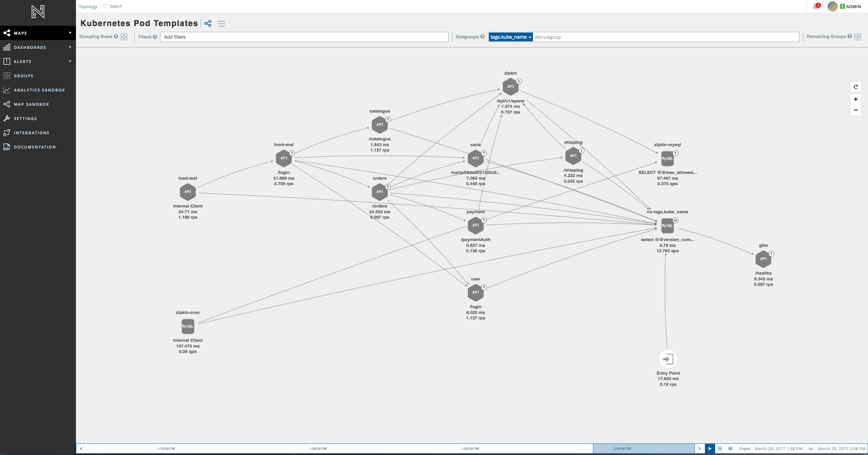Switch to the Topology tab
This screenshot has width=868, height=455.
coord(87,6)
